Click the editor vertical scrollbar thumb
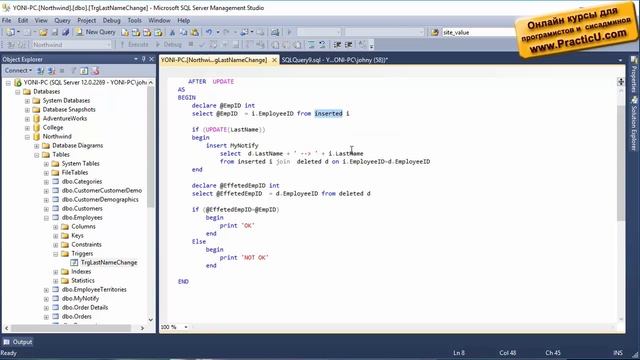Screen dimensions: 640x360 click(621, 163)
